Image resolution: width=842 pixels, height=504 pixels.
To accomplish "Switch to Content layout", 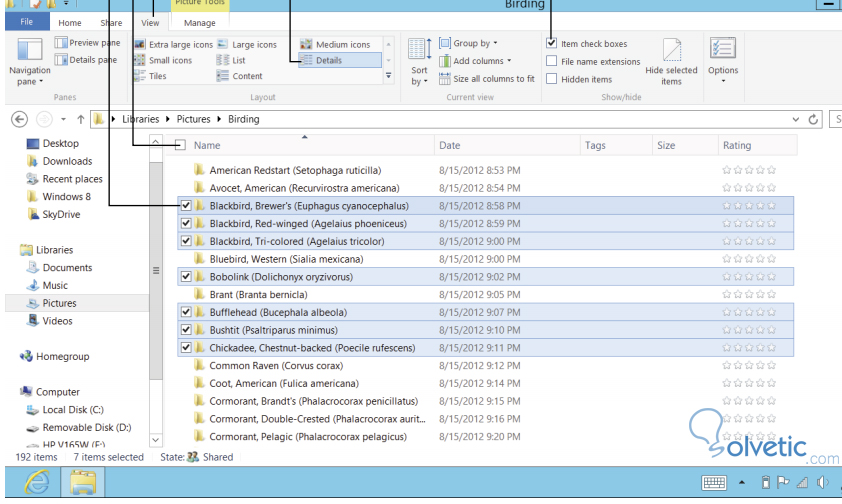I will (x=239, y=76).
